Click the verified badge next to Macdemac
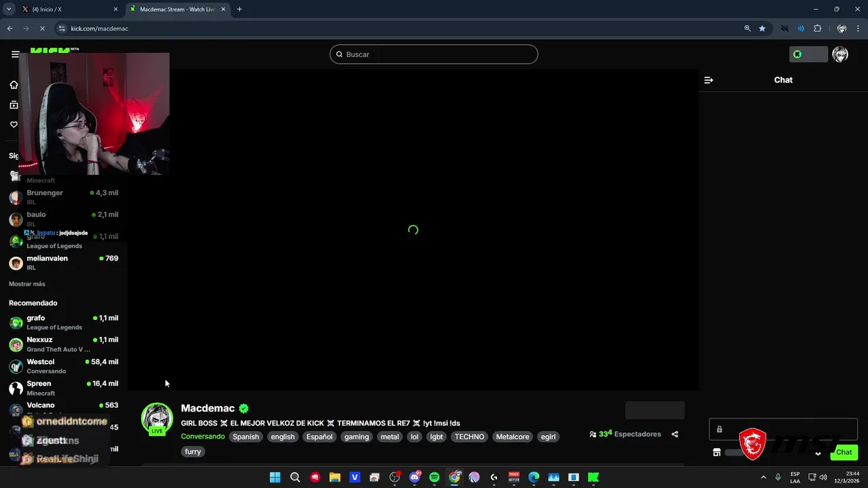 tap(244, 408)
